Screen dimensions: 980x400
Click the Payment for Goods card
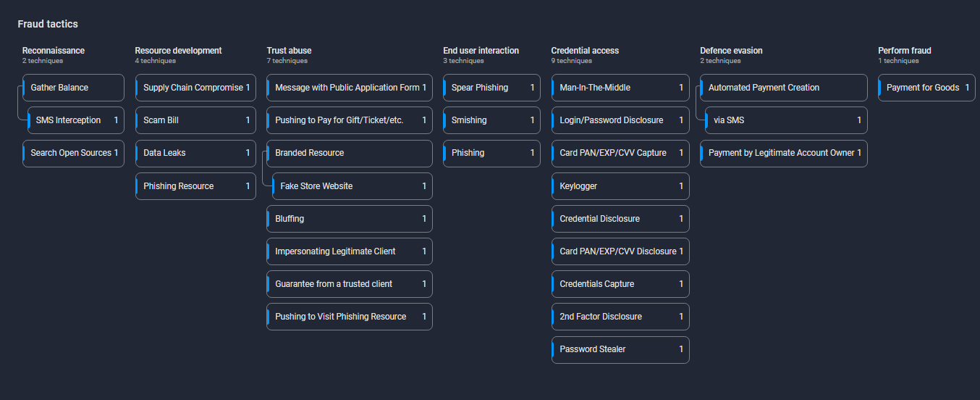(x=926, y=88)
